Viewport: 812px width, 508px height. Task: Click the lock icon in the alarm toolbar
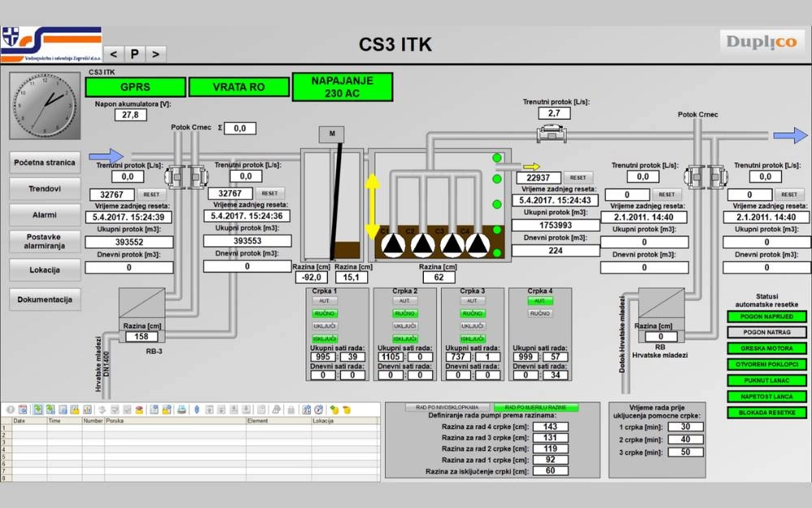[290, 410]
